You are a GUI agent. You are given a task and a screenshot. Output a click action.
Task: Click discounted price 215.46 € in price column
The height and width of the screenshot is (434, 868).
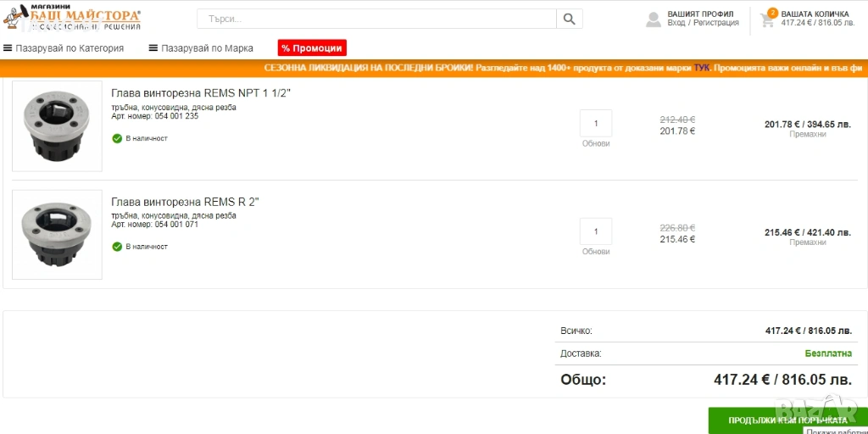[677, 239]
